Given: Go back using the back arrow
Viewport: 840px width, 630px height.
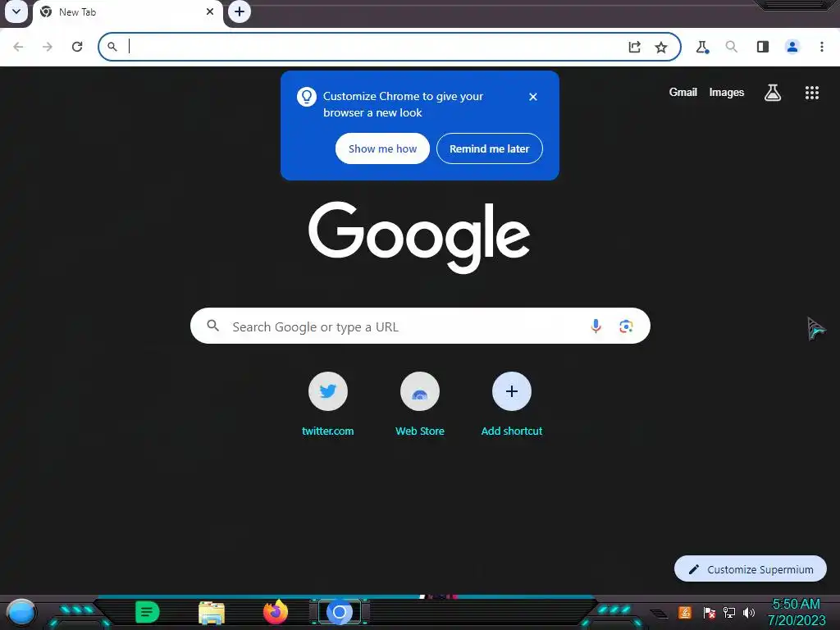Looking at the screenshot, I should pyautogui.click(x=18, y=47).
